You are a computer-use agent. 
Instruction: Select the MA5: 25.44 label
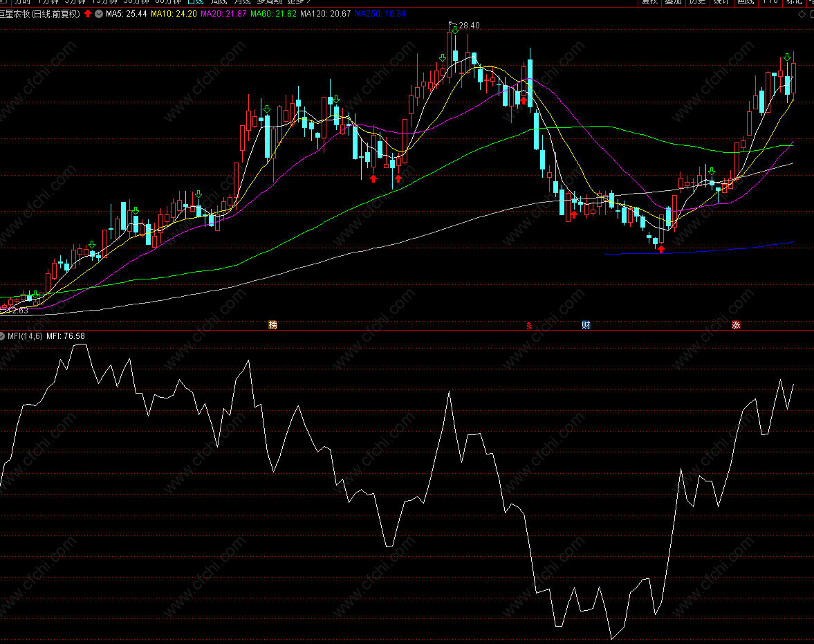tap(126, 14)
